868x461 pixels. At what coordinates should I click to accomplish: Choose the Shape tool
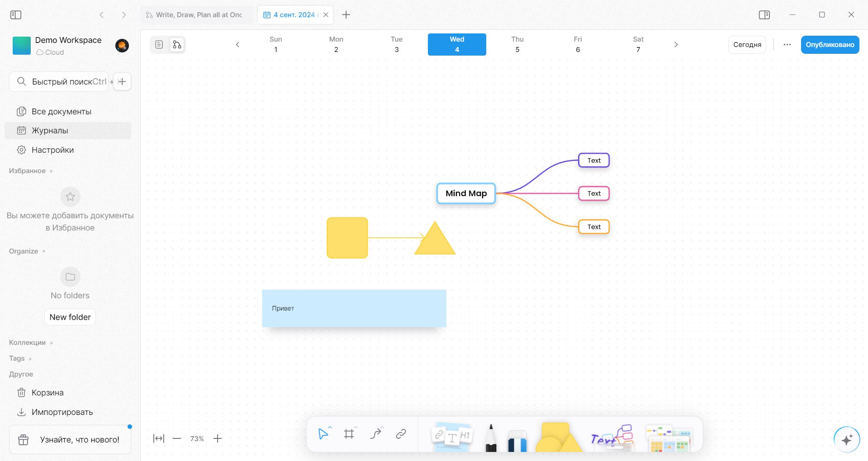tap(559, 437)
